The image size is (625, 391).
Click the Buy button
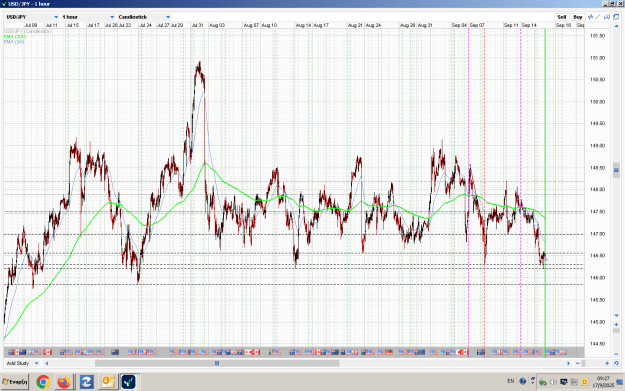click(x=578, y=17)
